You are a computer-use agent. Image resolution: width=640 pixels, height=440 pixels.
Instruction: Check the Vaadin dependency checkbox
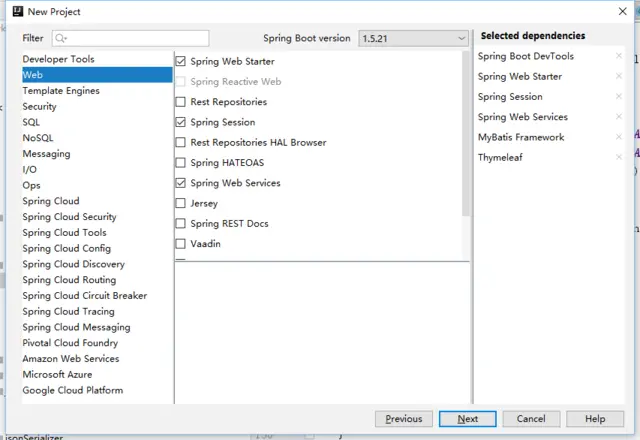(180, 244)
